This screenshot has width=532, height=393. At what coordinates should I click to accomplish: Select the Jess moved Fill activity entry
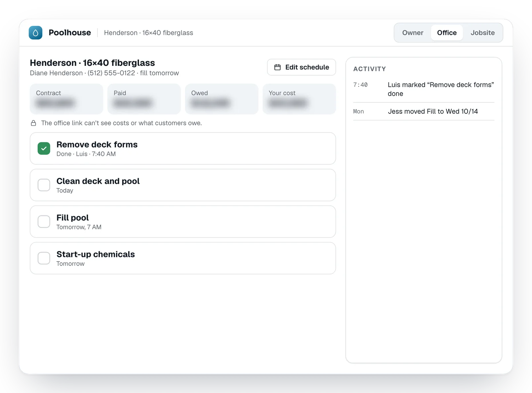point(424,111)
